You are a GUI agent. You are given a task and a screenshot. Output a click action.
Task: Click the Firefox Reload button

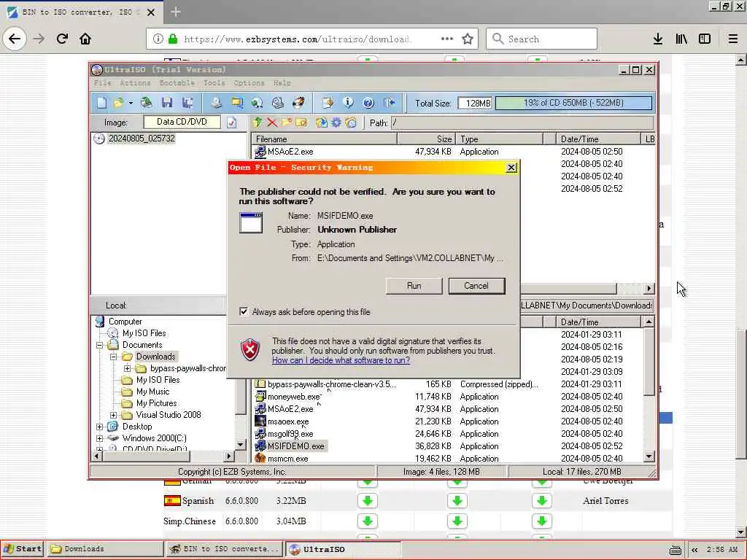tap(62, 39)
